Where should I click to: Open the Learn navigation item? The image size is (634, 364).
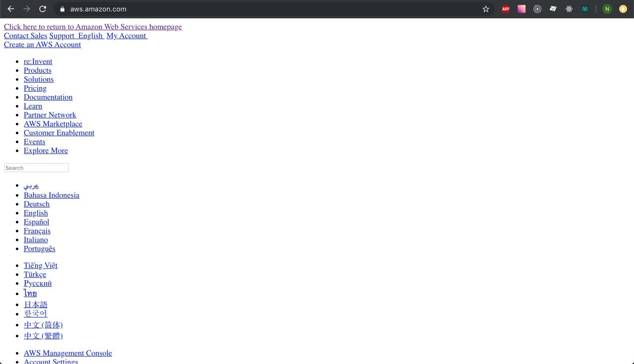[x=33, y=106]
